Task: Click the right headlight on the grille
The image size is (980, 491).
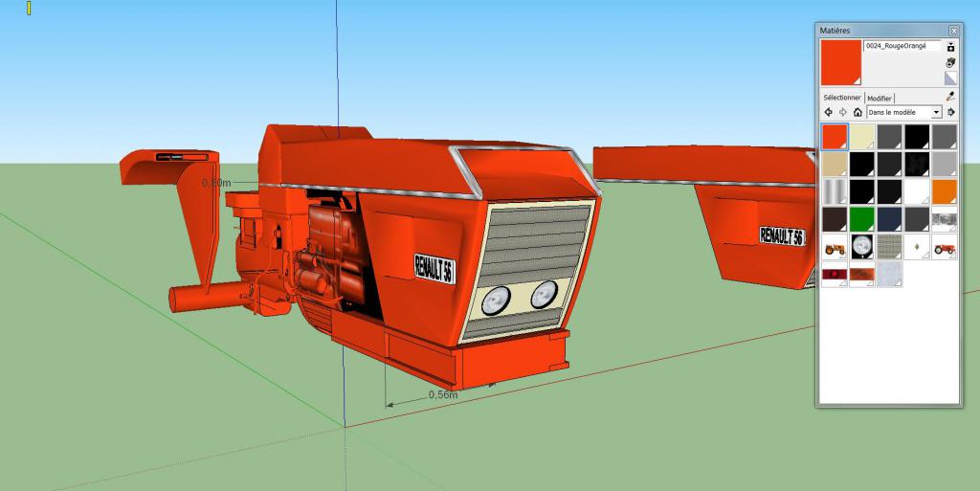Action: (x=544, y=294)
